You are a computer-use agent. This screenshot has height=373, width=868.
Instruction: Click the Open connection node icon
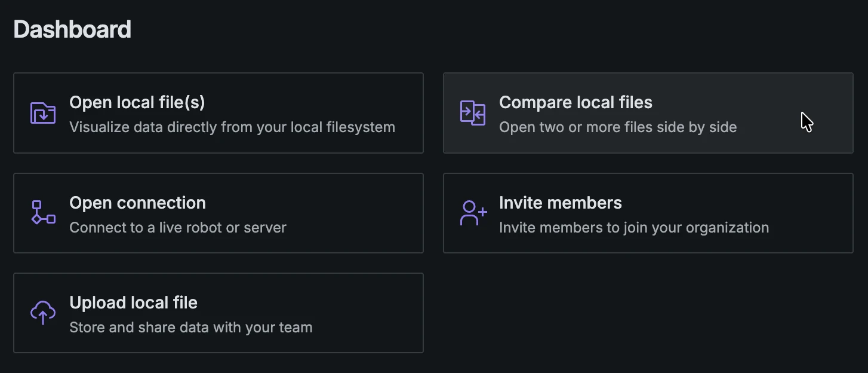pyautogui.click(x=43, y=213)
